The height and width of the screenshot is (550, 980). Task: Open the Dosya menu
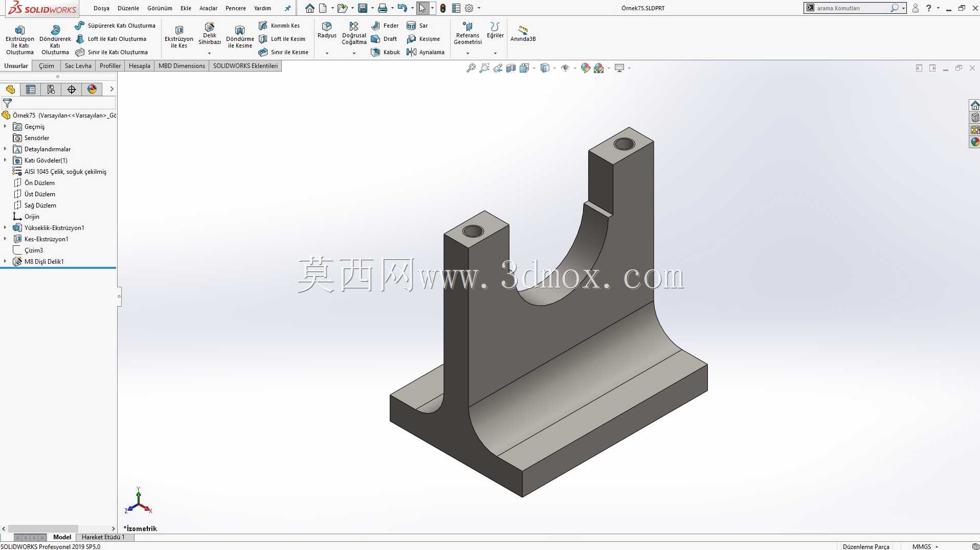point(101,8)
